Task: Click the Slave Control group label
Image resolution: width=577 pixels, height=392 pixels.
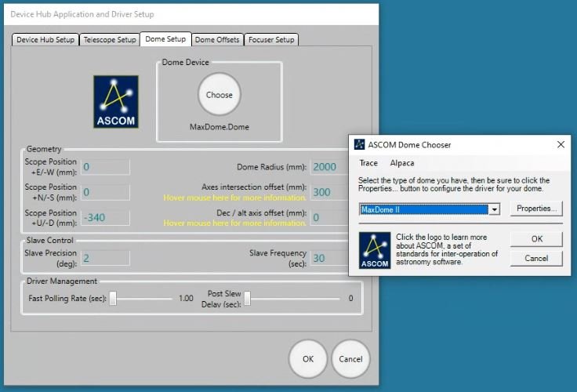Action: coord(49,241)
